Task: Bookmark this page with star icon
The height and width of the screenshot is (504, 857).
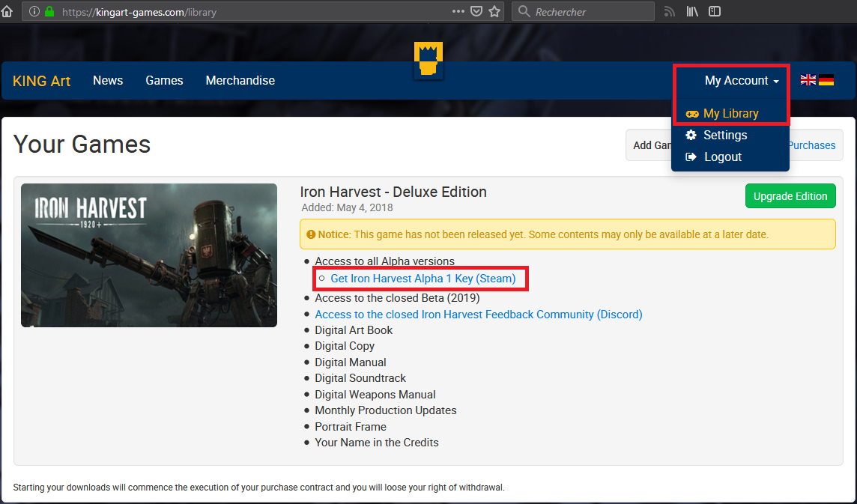Action: point(494,11)
